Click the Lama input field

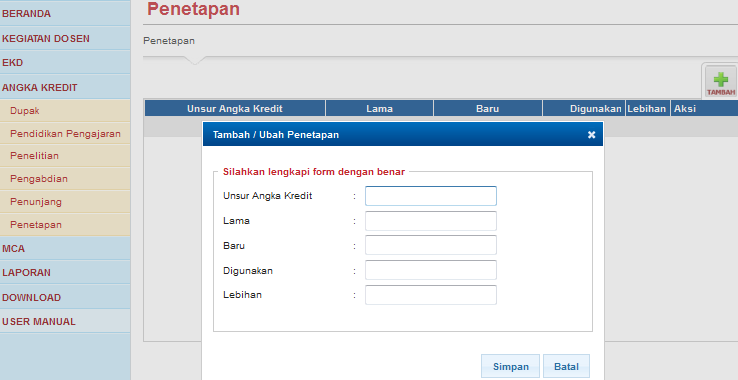431,221
